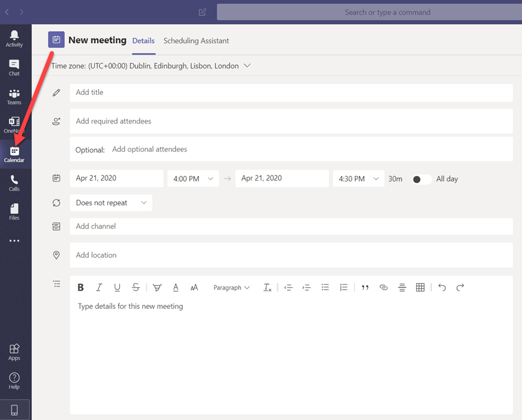Open the Activity feed in sidebar
Screen dimensions: 522x420
(x=14, y=39)
